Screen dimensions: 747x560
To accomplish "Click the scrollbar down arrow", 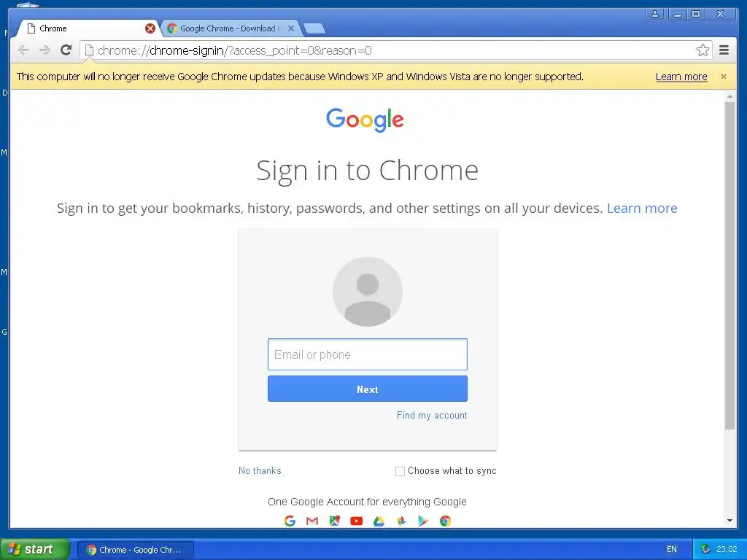I will point(729,521).
